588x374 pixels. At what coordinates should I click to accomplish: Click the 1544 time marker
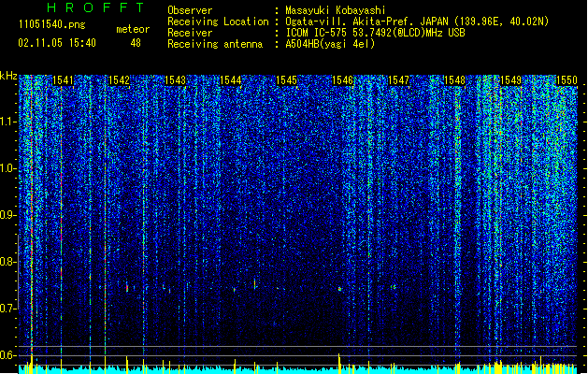(231, 80)
